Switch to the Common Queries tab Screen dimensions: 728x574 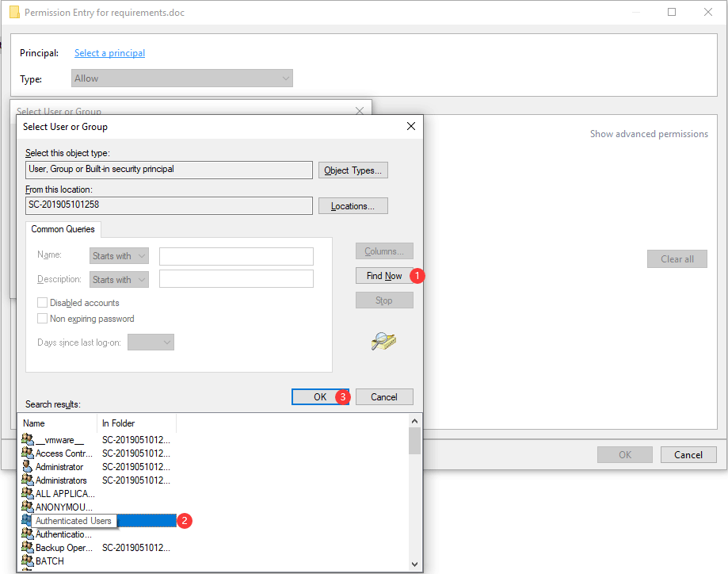click(63, 228)
